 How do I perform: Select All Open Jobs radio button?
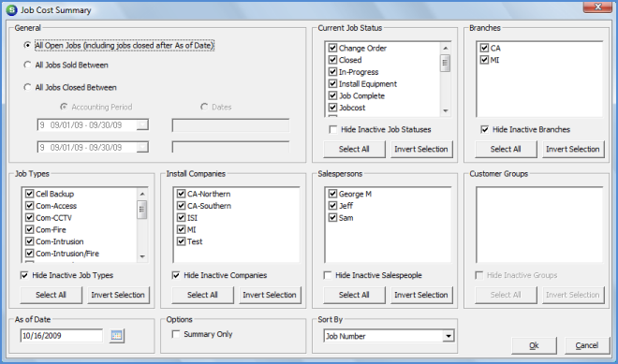point(27,45)
